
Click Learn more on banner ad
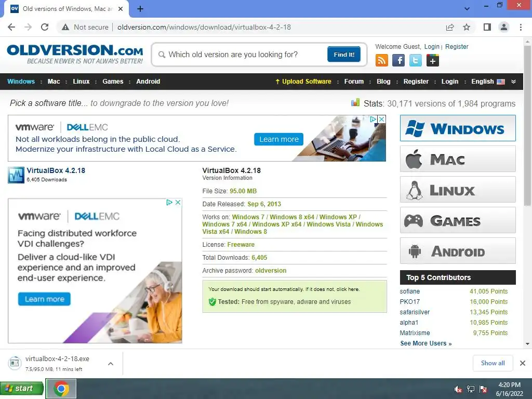(279, 139)
